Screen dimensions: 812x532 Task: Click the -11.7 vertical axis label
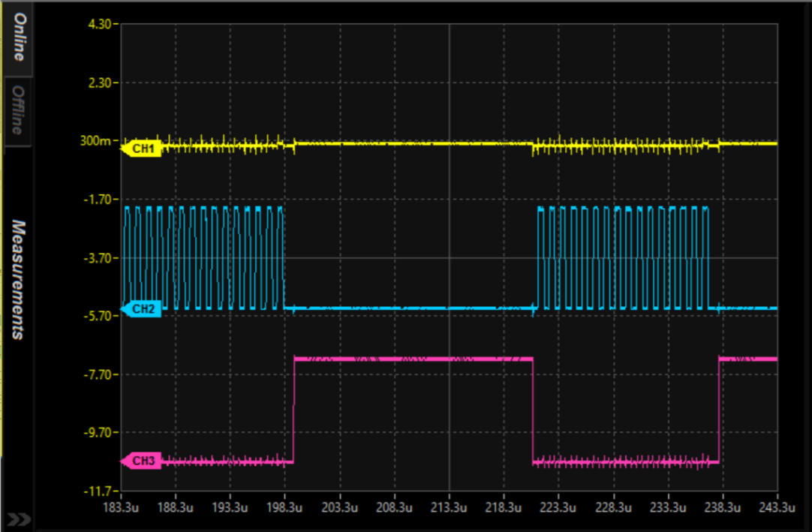pyautogui.click(x=98, y=491)
